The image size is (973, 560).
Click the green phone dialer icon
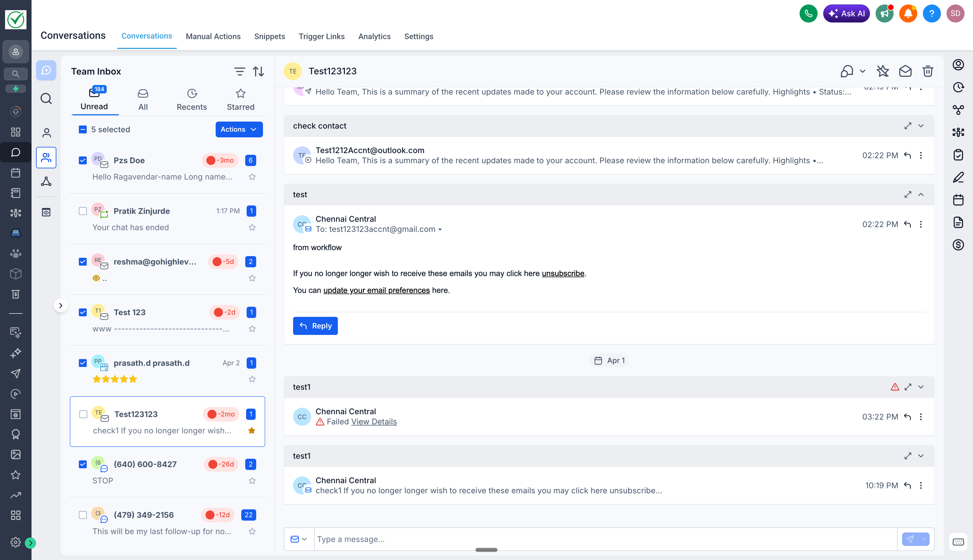(808, 14)
